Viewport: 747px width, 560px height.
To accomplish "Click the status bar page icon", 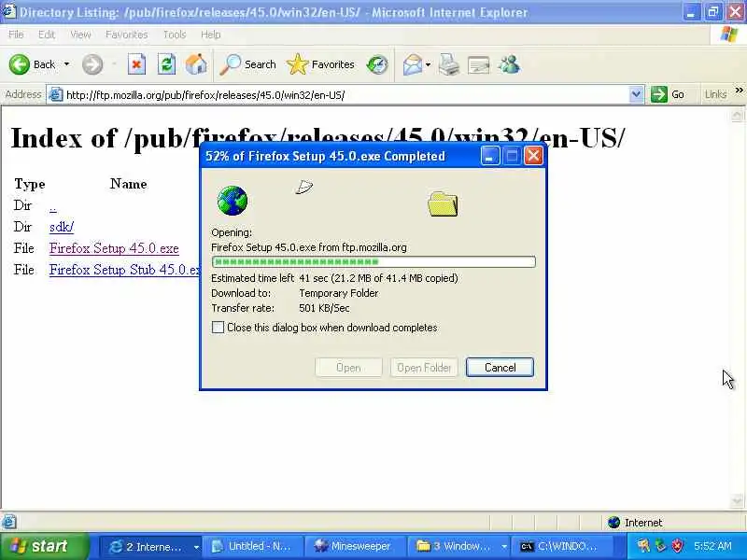I will point(9,522).
